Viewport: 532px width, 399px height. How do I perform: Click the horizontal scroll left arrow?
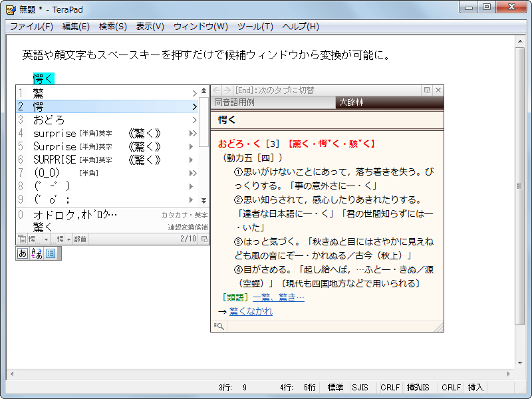tap(12, 374)
